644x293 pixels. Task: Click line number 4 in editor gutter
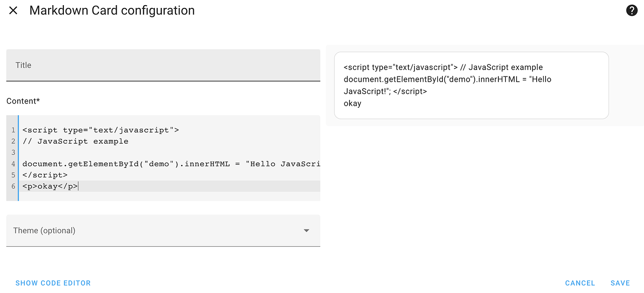[14, 164]
